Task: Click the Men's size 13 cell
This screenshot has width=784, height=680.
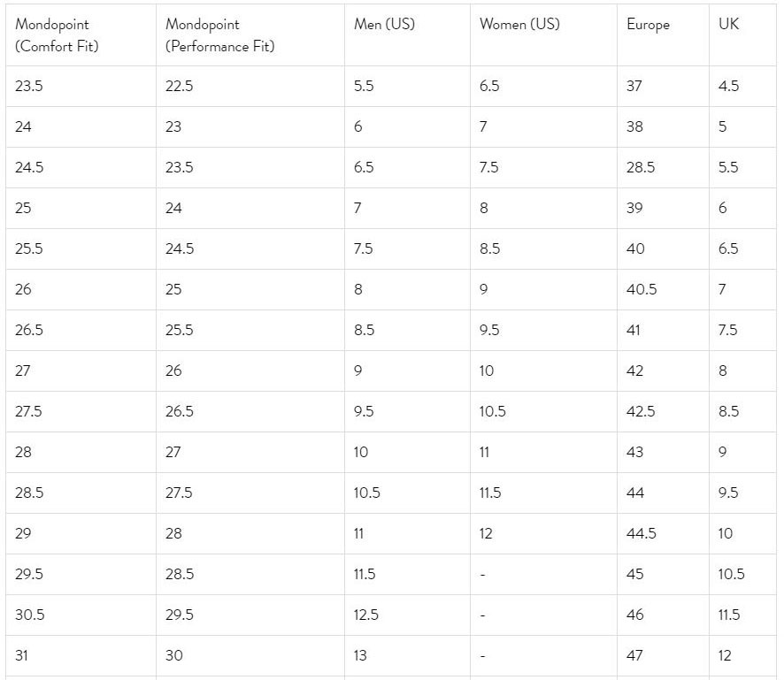Action: 407,655
